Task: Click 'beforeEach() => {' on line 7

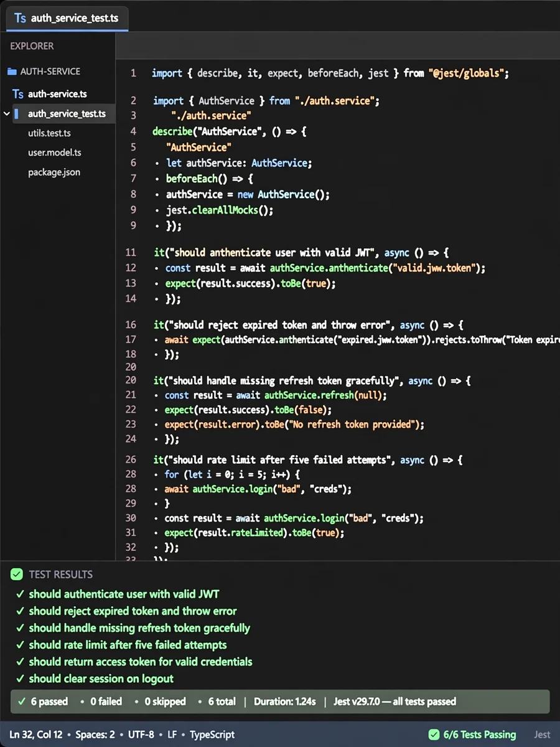Action: (x=210, y=179)
